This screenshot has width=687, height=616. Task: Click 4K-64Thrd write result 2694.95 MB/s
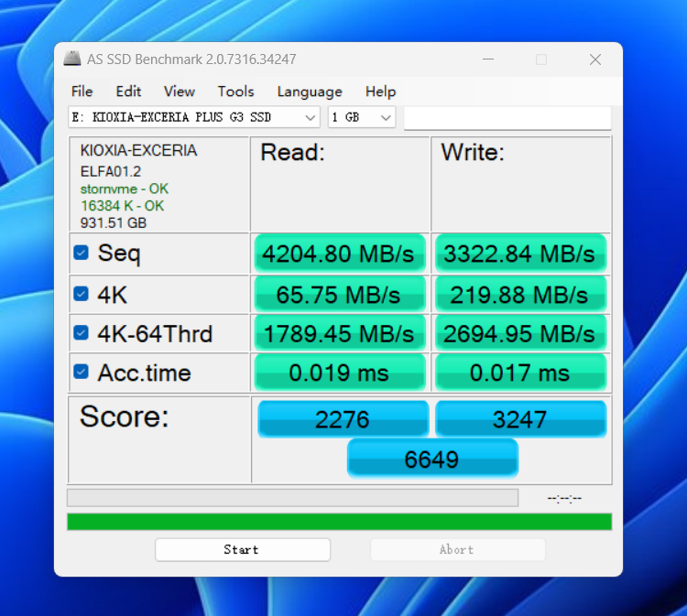[520, 333]
